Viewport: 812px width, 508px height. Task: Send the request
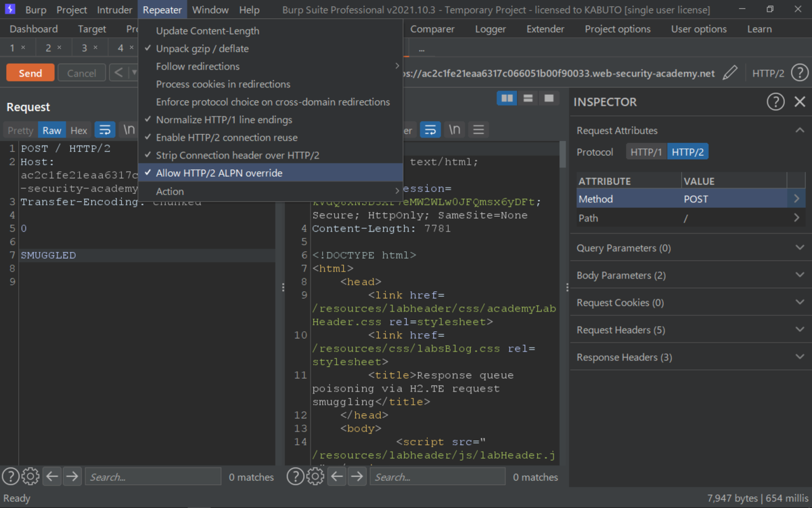30,73
